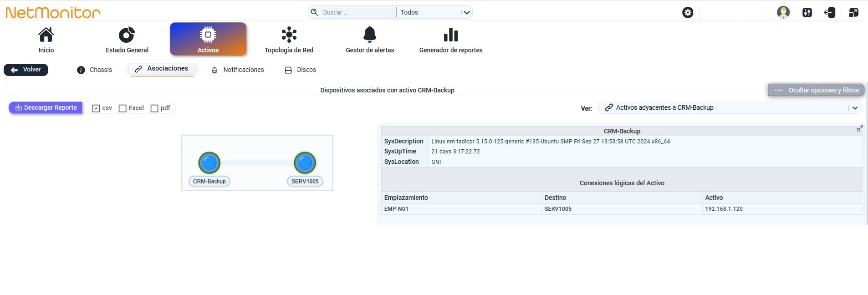Image resolution: width=868 pixels, height=295 pixels.
Task: Click the expand window icon at top right
Action: click(x=853, y=12)
